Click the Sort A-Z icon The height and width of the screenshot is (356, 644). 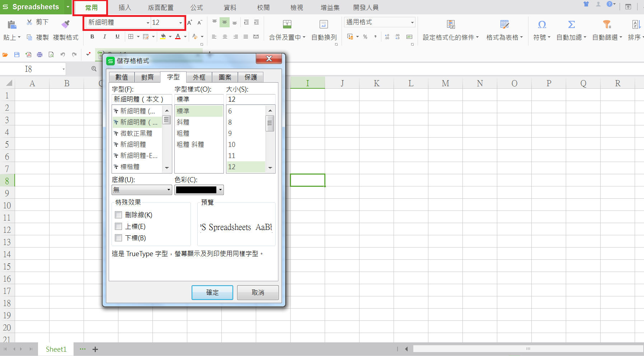(636, 24)
